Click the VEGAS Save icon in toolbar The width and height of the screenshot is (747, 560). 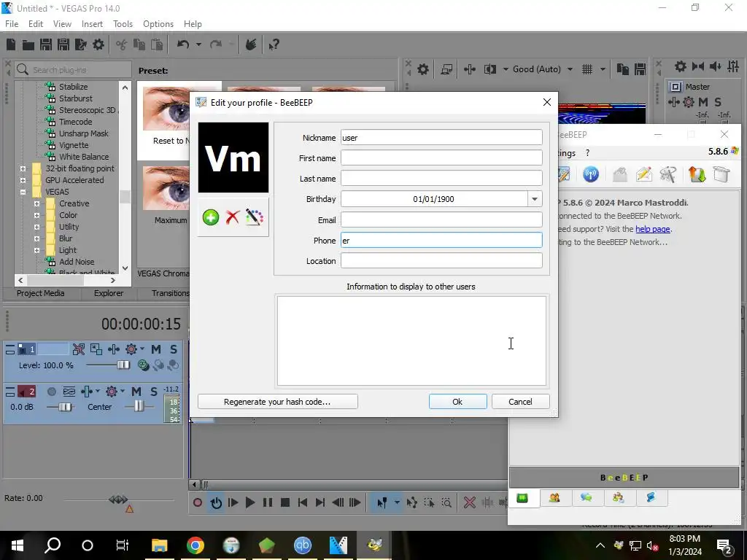click(x=46, y=44)
